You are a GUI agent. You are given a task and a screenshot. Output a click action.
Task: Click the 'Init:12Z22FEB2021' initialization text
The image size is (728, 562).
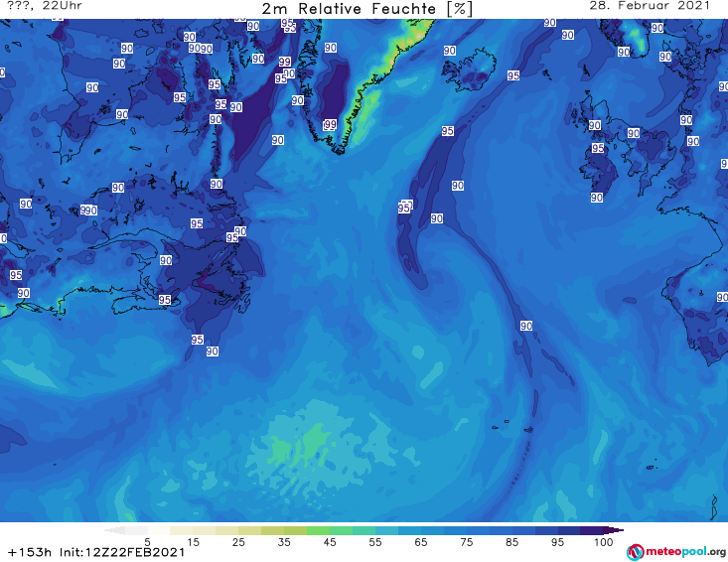tap(122, 552)
